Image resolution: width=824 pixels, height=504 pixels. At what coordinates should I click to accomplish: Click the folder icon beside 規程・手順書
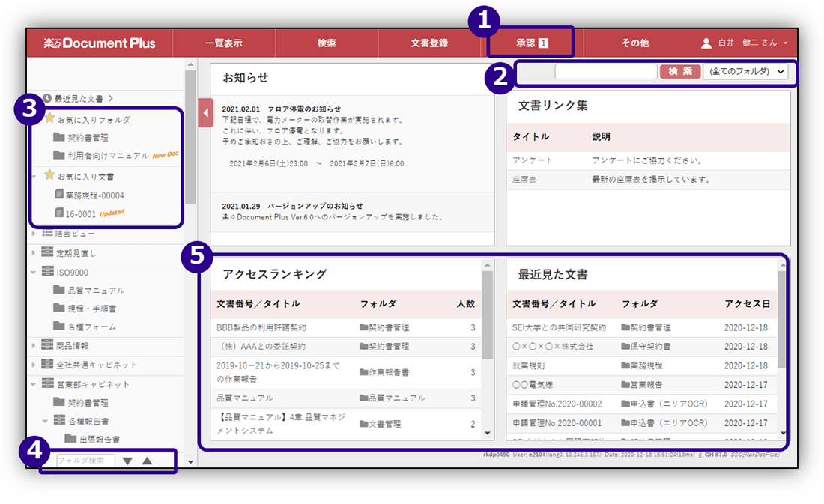click(x=59, y=308)
